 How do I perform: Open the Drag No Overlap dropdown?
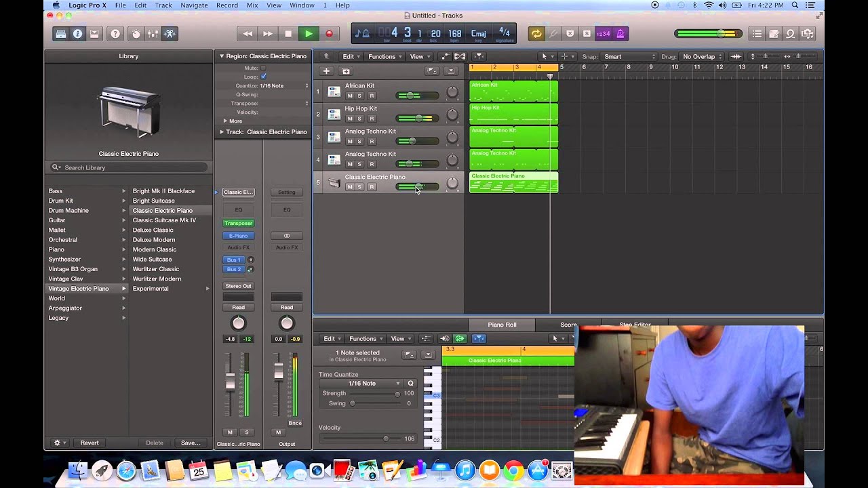pos(702,57)
